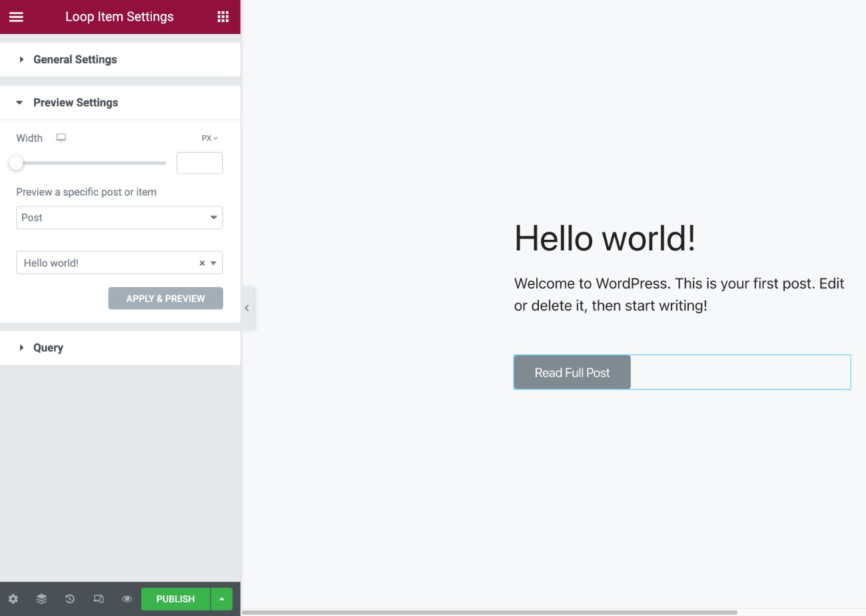Click the Read Full Post button in preview
This screenshot has height=616, width=866.
[572, 372]
